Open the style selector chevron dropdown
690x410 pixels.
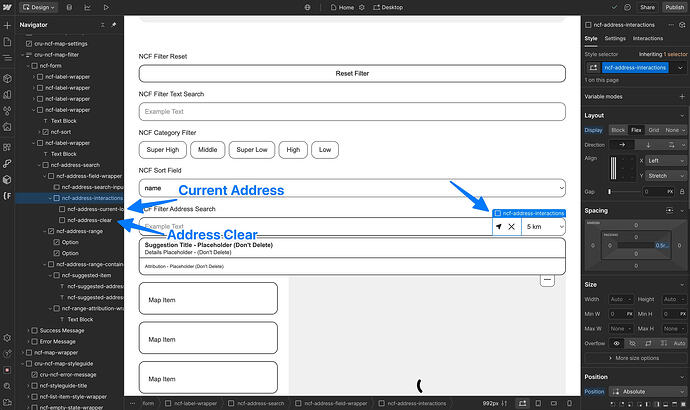pyautogui.click(x=680, y=68)
